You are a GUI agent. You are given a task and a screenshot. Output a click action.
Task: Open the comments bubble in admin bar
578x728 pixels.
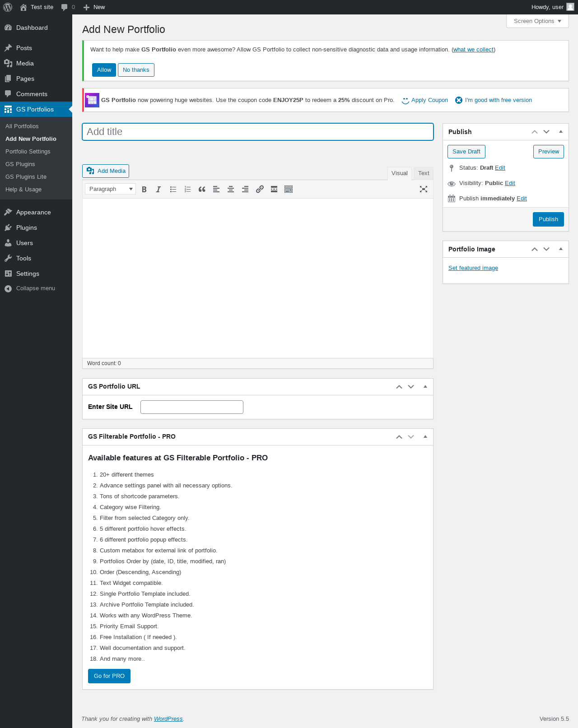68,7
